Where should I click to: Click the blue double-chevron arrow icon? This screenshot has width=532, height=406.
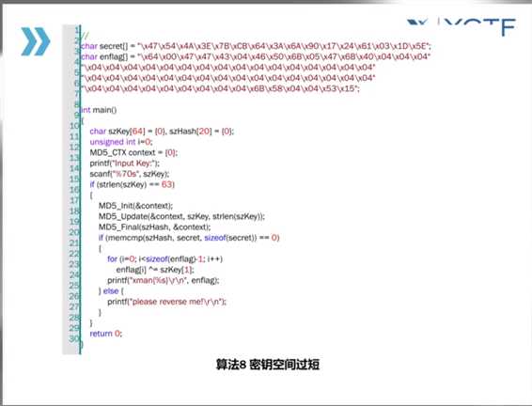pos(36,41)
